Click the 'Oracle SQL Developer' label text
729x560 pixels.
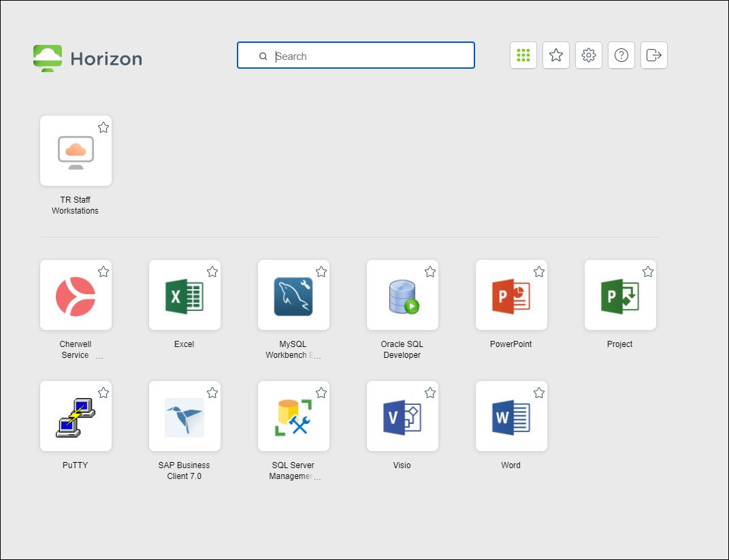point(402,350)
